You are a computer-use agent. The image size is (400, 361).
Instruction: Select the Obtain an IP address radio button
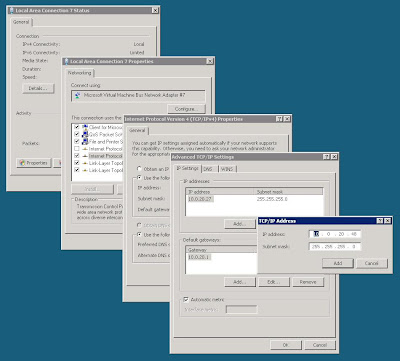[139, 169]
